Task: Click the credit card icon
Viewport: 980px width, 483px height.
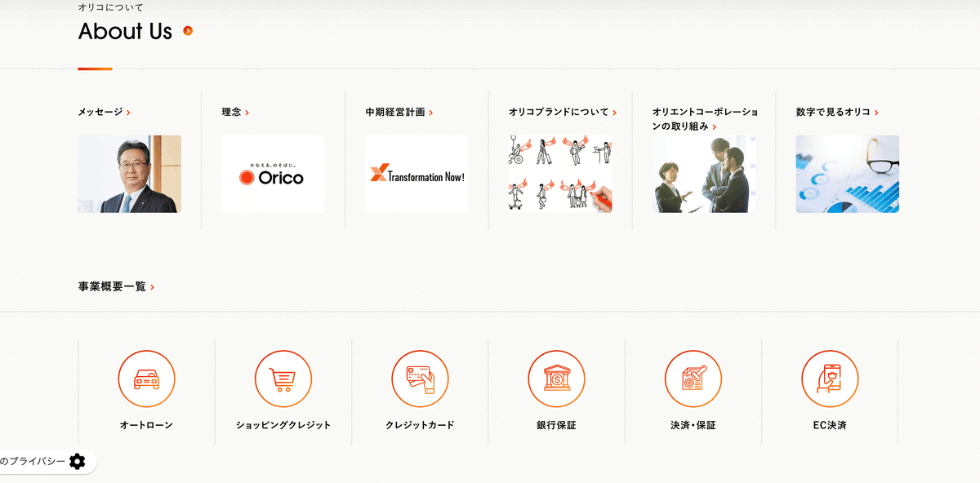Action: coord(420,379)
